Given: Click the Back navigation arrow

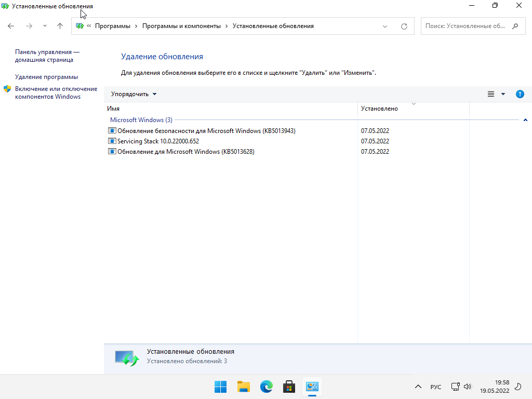Looking at the screenshot, I should click(x=11, y=26).
